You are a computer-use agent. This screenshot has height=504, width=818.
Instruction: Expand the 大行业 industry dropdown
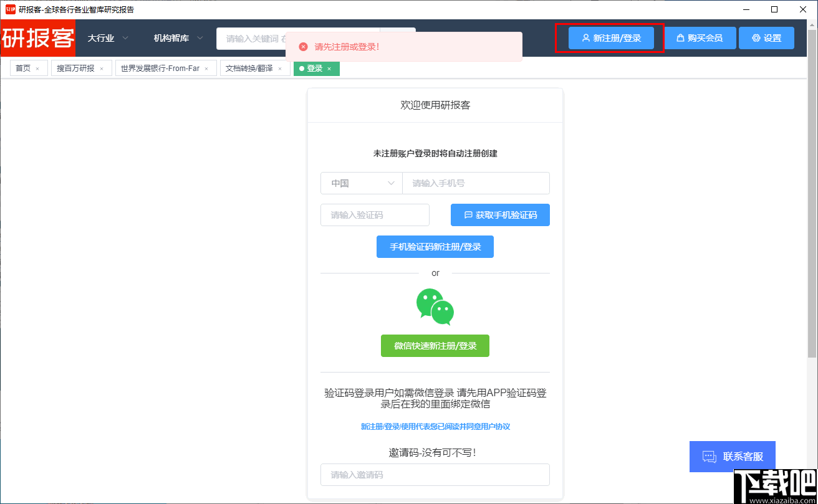pyautogui.click(x=106, y=37)
